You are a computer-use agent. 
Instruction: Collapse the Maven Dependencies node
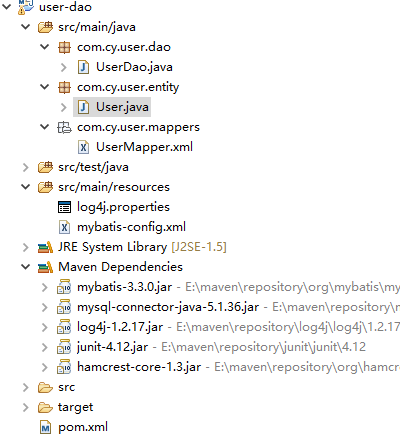[26, 267]
